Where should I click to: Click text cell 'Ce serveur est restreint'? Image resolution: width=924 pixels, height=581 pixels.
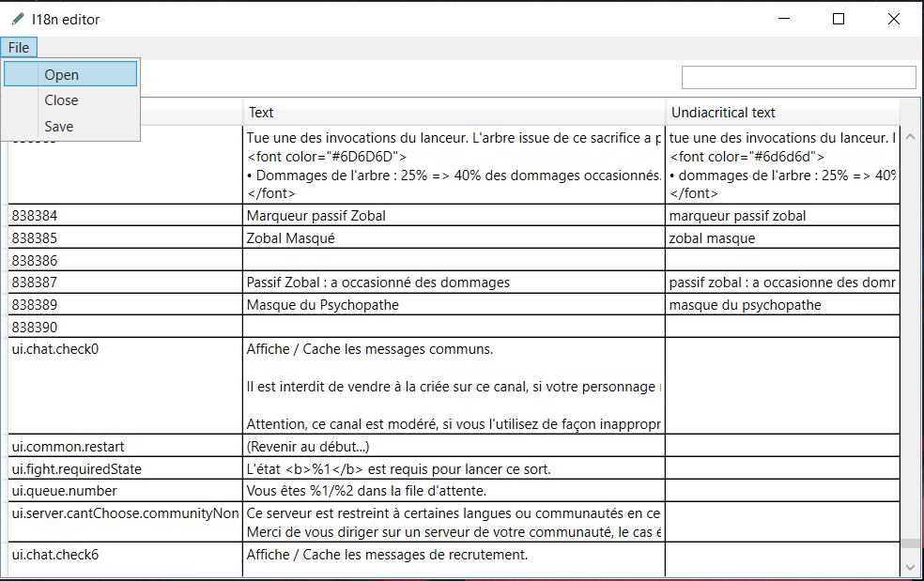[x=454, y=522]
